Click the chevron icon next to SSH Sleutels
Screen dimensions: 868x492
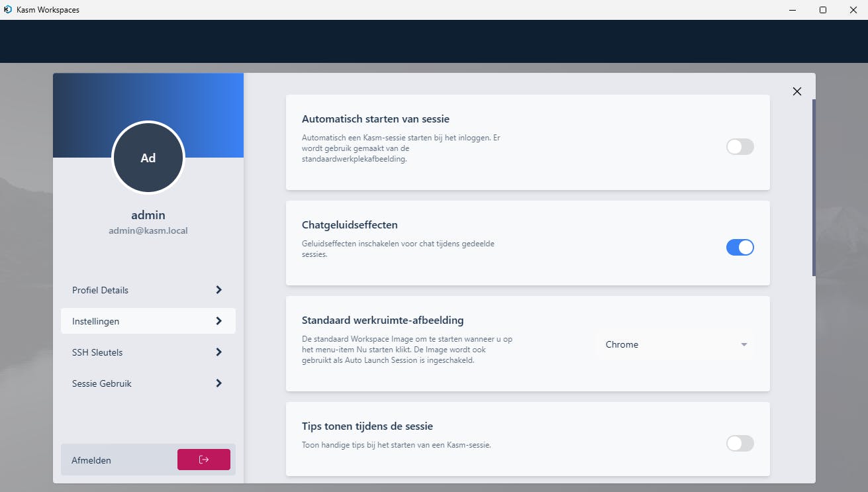pos(218,352)
